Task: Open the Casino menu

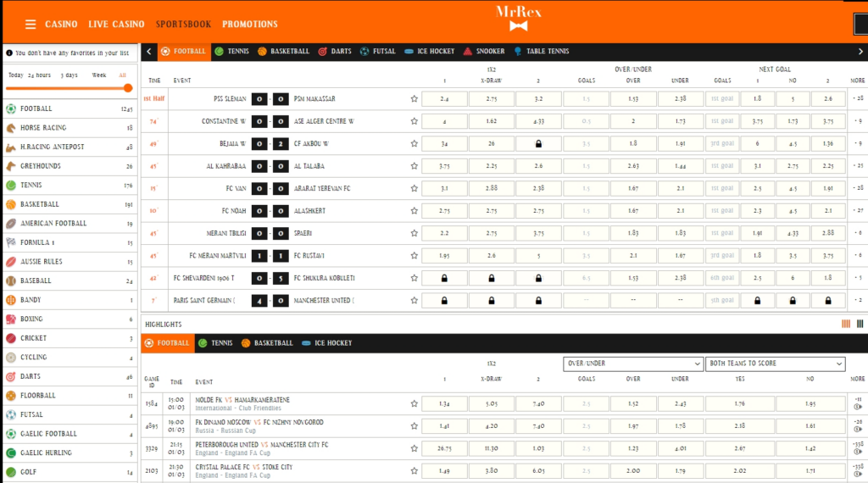Action: tap(61, 25)
